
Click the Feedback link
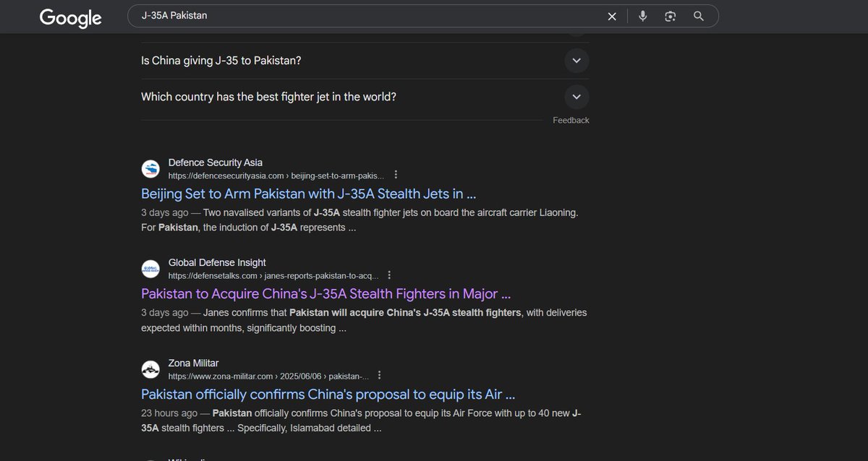point(571,120)
